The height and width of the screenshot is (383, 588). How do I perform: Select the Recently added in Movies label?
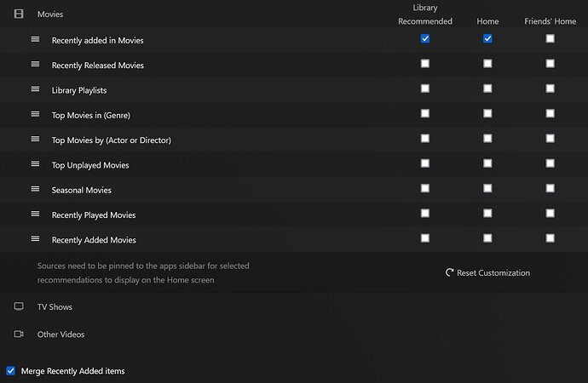click(x=97, y=41)
